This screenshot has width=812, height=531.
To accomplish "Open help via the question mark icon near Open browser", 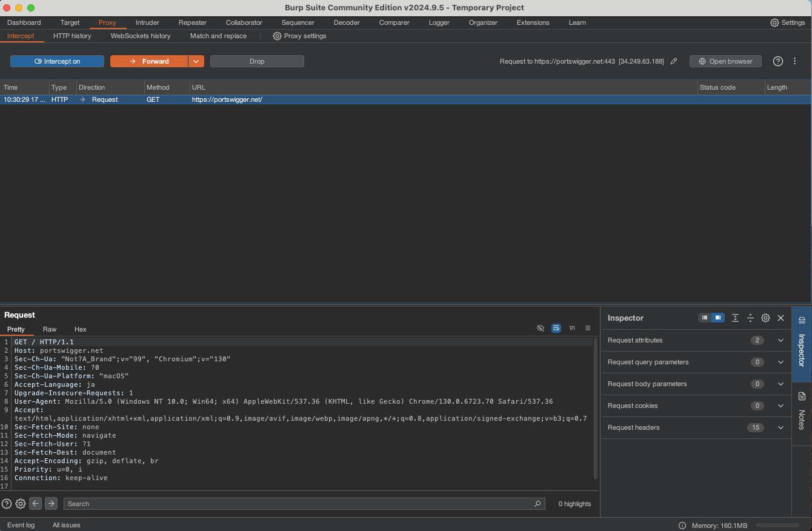I will coord(778,61).
